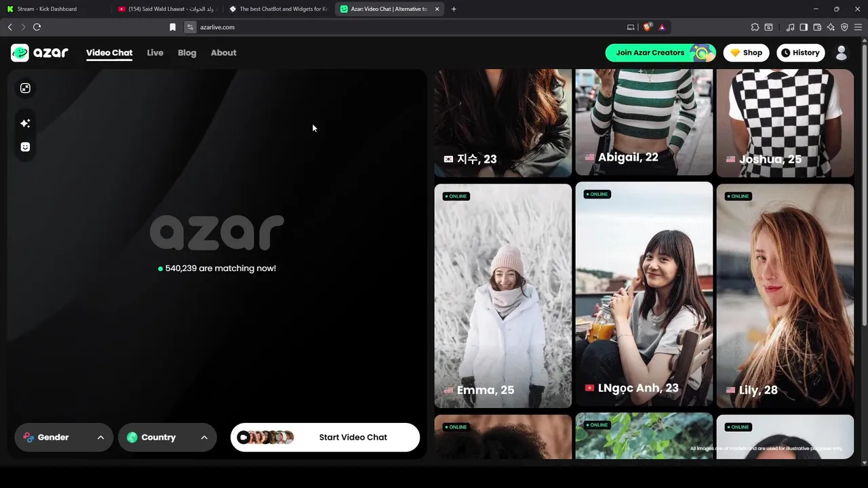The height and width of the screenshot is (488, 868).
Task: Switch to Stream - Kick Dashboard tab
Action: (55, 9)
